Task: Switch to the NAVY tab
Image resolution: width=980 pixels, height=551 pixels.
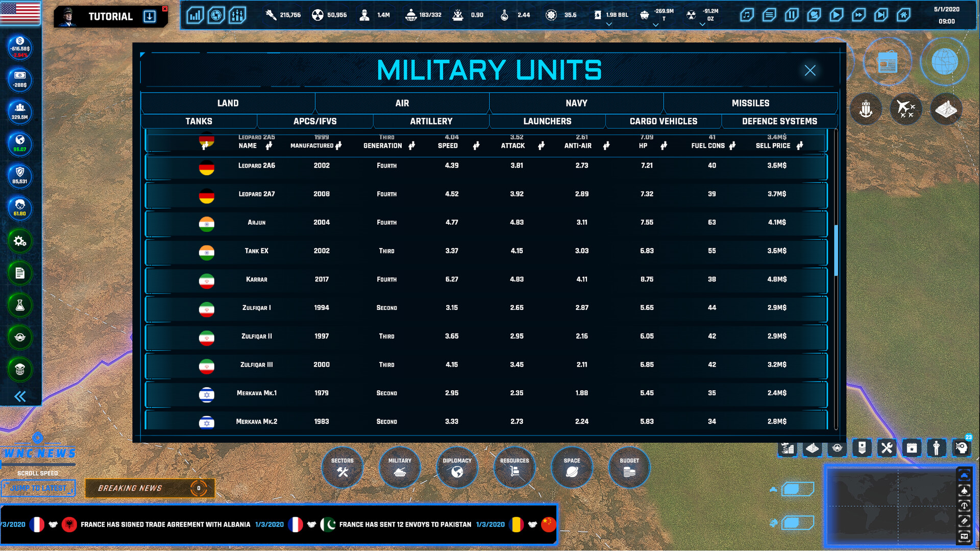Action: (x=576, y=103)
